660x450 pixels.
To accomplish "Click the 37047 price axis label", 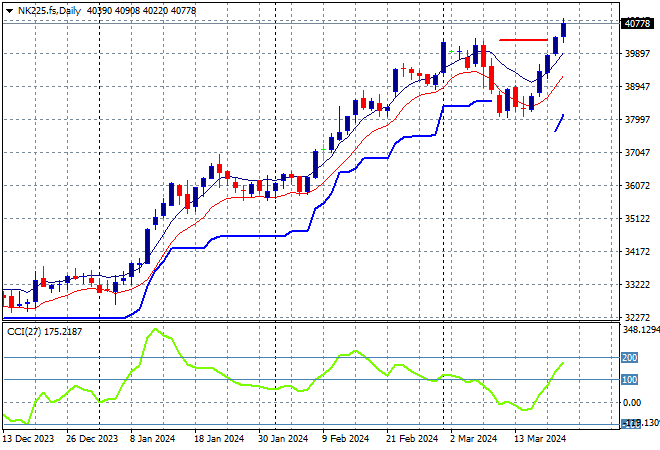I will pos(636,153).
